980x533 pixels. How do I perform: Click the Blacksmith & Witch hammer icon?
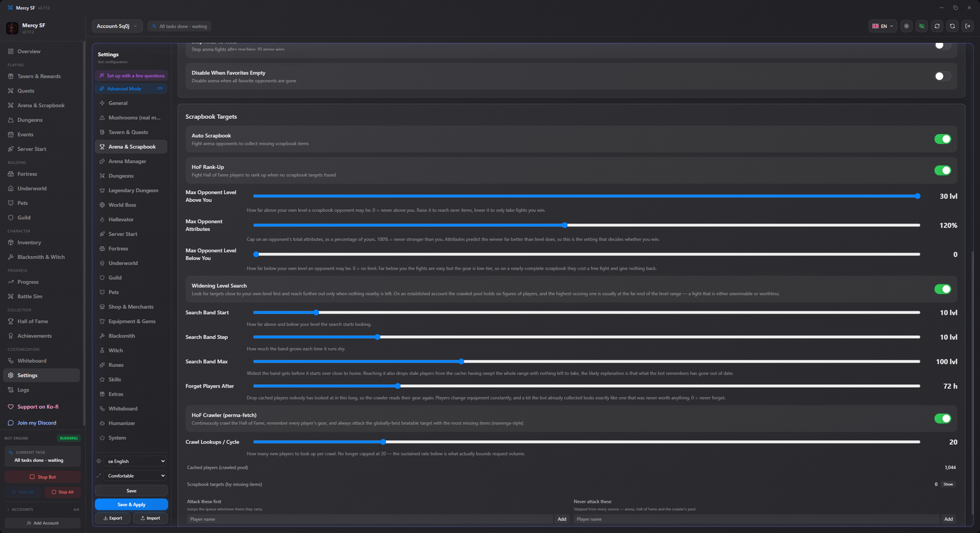click(11, 257)
